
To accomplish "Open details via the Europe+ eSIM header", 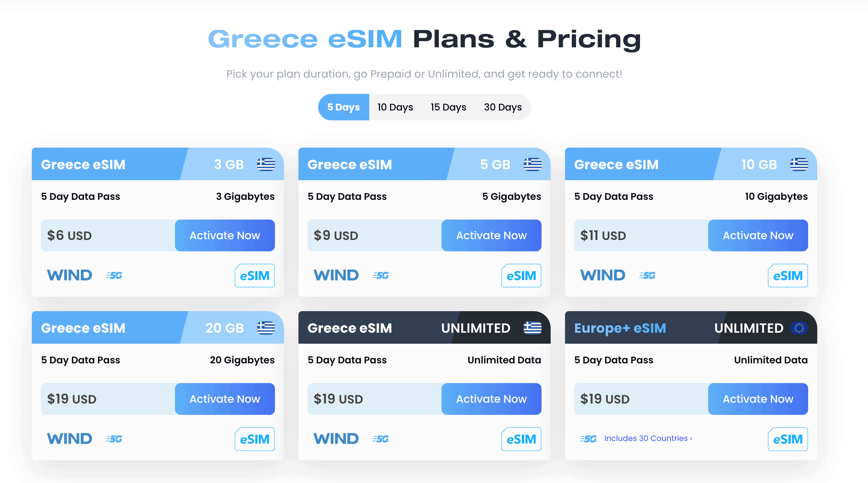I will pyautogui.click(x=620, y=328).
